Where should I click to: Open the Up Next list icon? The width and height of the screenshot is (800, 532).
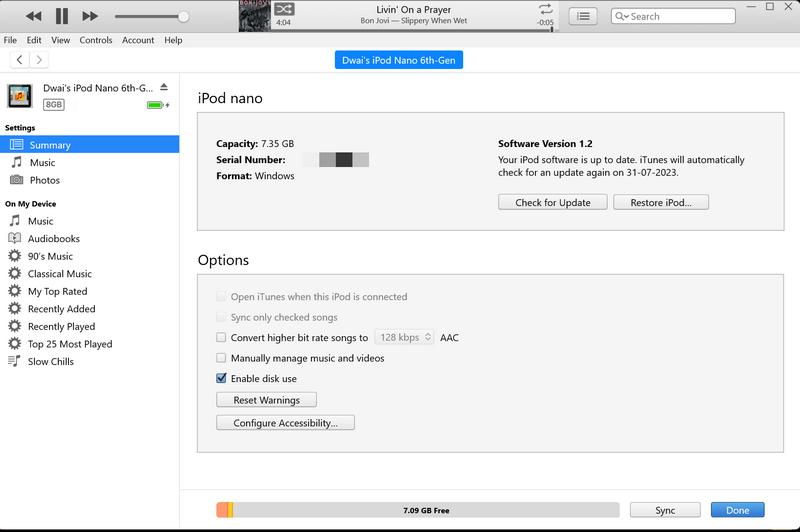(583, 16)
